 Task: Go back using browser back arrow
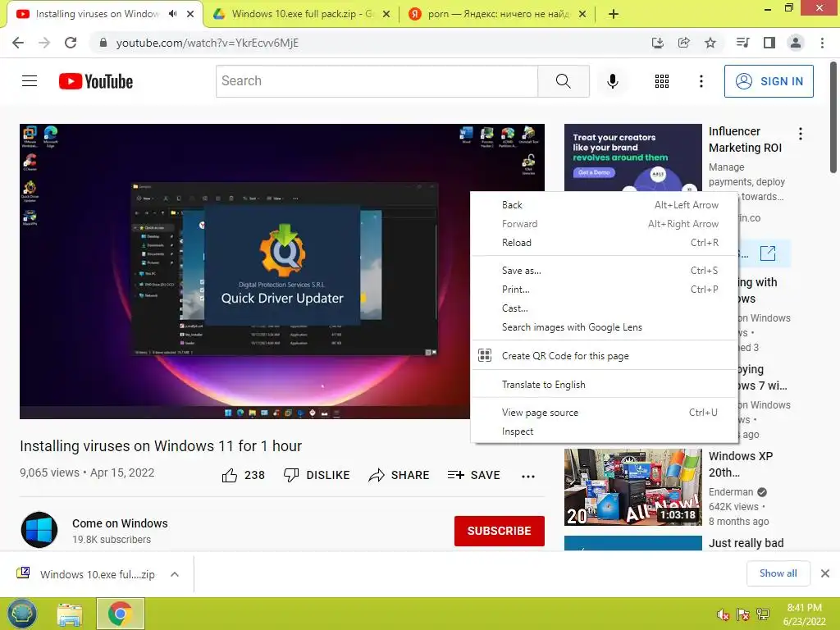(x=18, y=43)
